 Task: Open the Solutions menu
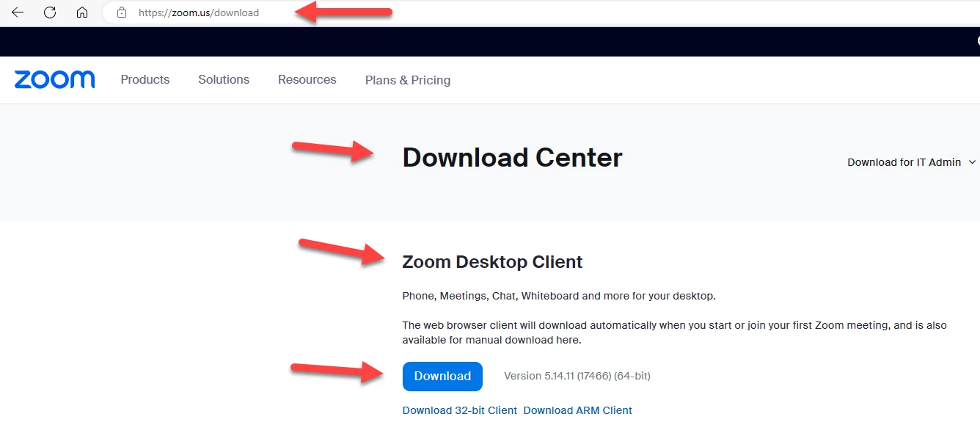[x=224, y=79]
